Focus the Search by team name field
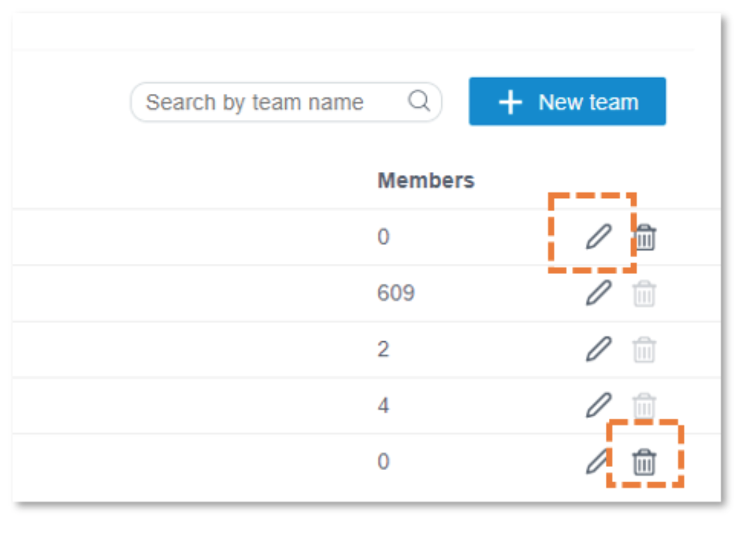Viewport: 756px width, 533px height. point(286,102)
